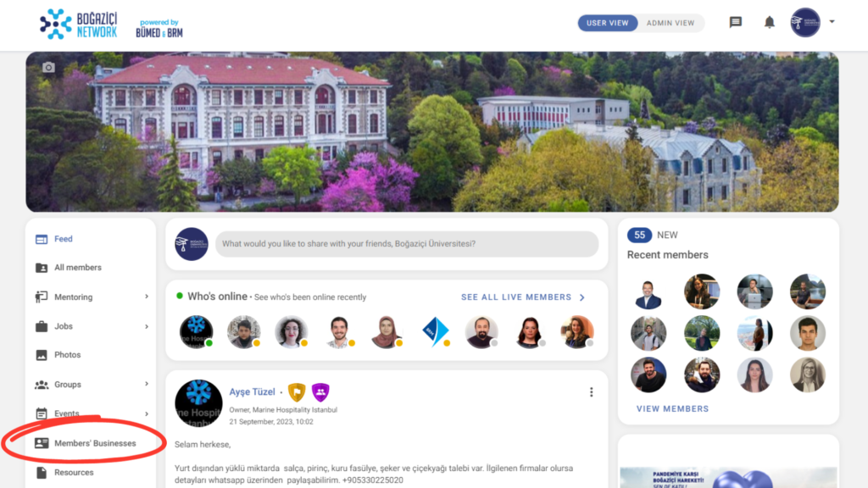The image size is (868, 488).
Task: Switch to Admin View
Action: (x=670, y=23)
